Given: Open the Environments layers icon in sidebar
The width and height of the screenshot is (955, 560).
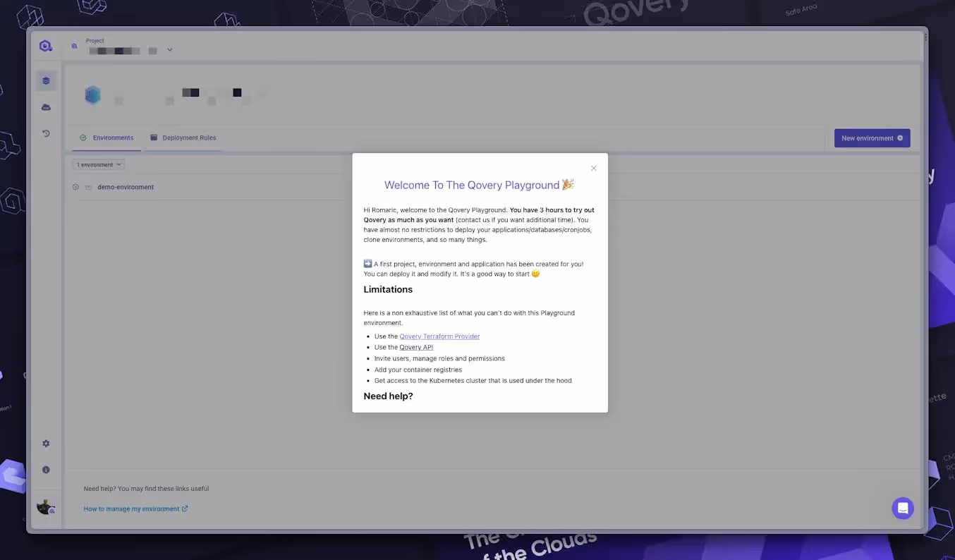Looking at the screenshot, I should [x=46, y=80].
